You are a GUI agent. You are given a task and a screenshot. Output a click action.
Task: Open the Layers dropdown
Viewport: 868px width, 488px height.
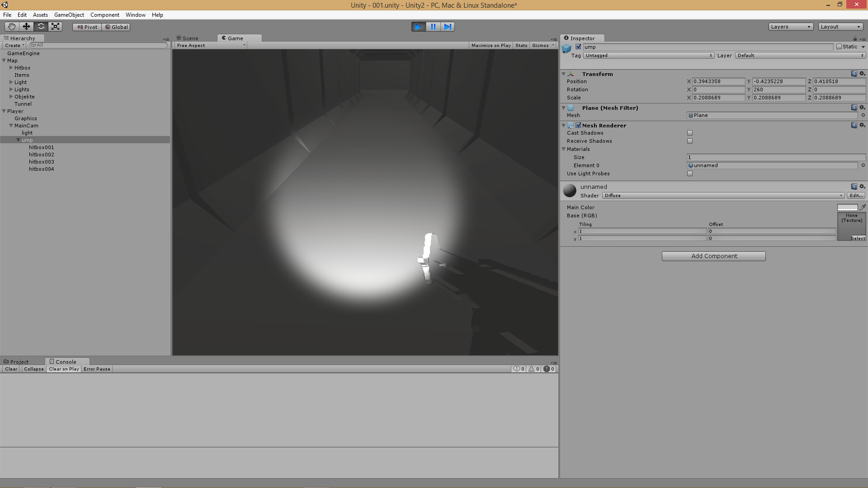(x=791, y=27)
